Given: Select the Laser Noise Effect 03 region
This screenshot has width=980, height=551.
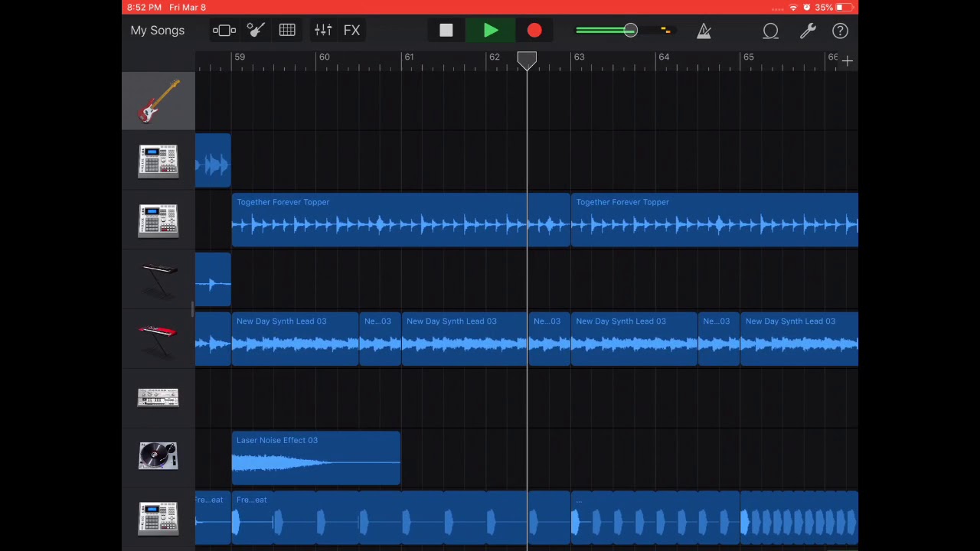Looking at the screenshot, I should coord(315,458).
